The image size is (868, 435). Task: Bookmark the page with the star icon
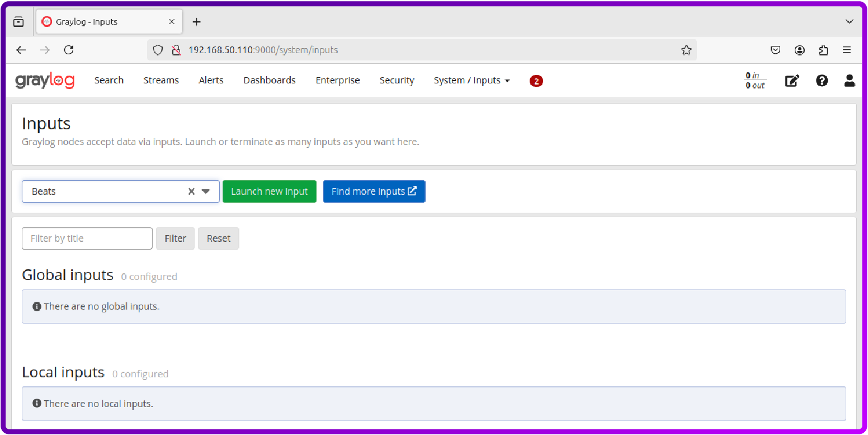(686, 50)
